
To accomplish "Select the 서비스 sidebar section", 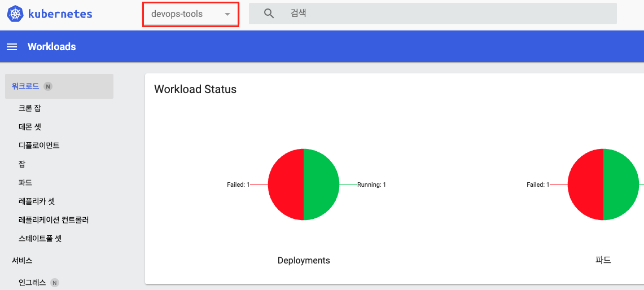I will (x=22, y=260).
